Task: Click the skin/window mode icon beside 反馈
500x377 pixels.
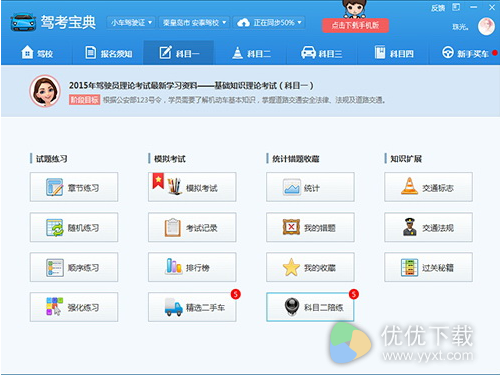Action: (x=456, y=7)
